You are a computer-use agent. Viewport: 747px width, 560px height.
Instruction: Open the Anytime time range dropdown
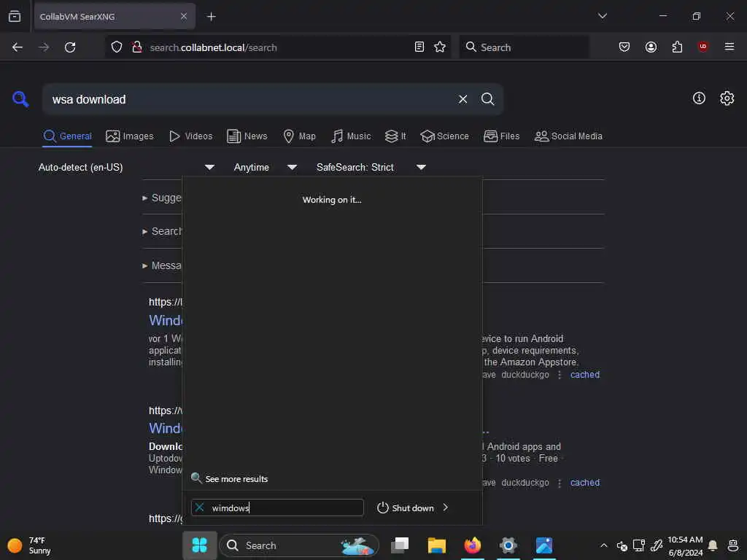[x=265, y=167]
